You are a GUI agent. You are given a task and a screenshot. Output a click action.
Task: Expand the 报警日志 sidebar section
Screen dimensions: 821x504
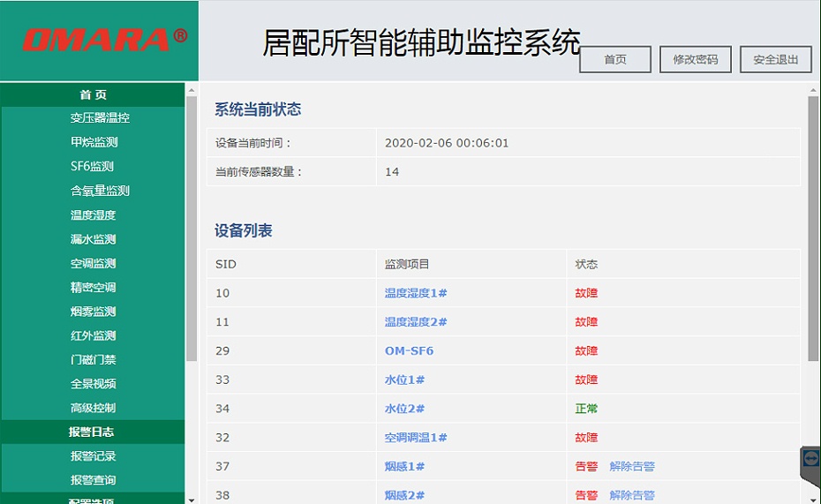click(x=93, y=433)
